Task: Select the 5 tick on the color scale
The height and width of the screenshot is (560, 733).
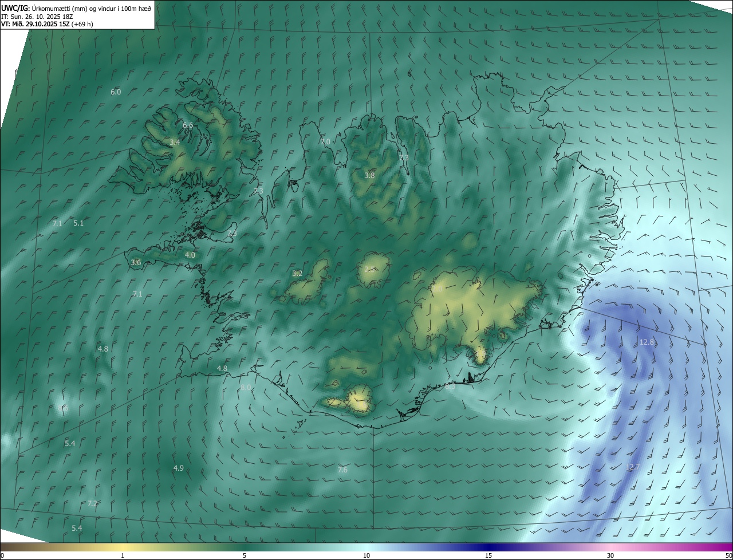Action: (245, 555)
